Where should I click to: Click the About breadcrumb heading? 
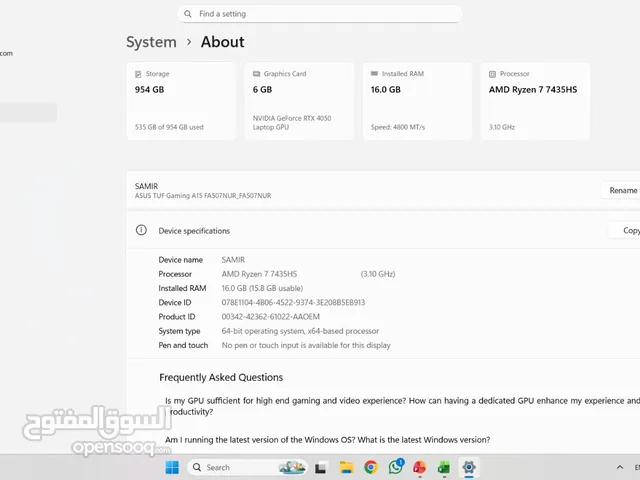click(222, 42)
